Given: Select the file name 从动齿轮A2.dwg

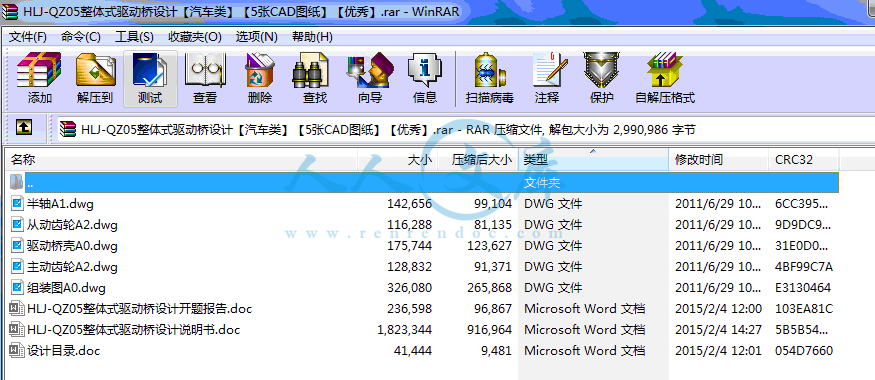Looking at the screenshot, I should [72, 225].
